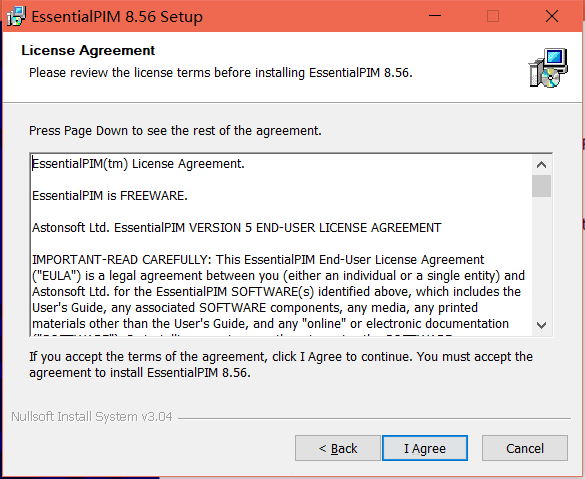This screenshot has width=585, height=479.
Task: Click the "If you accept the terms" instruction text
Action: [x=281, y=364]
